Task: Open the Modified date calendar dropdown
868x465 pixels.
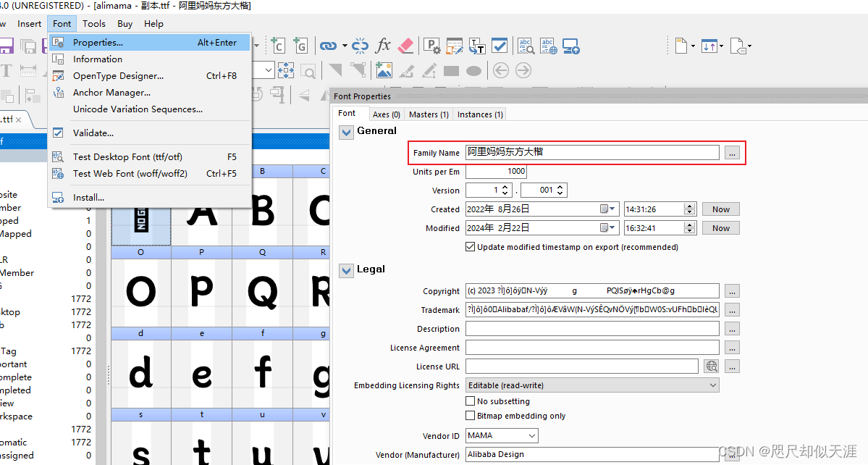Action: [x=608, y=228]
